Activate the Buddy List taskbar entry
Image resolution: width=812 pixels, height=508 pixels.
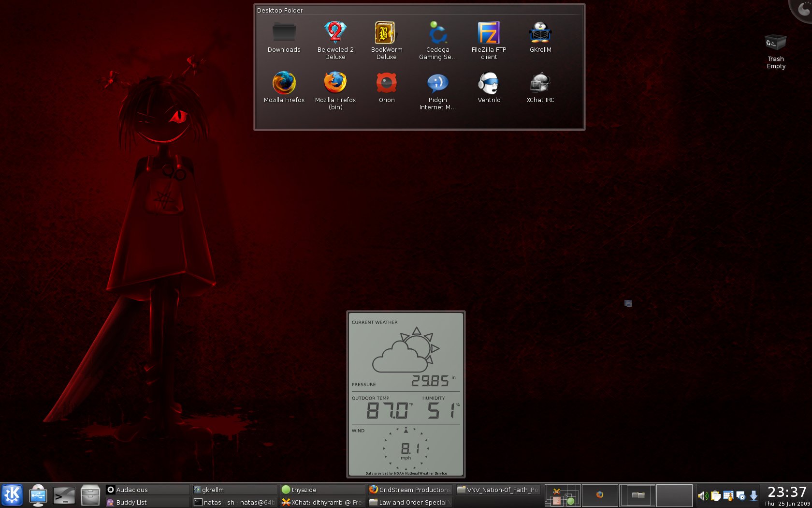click(147, 502)
